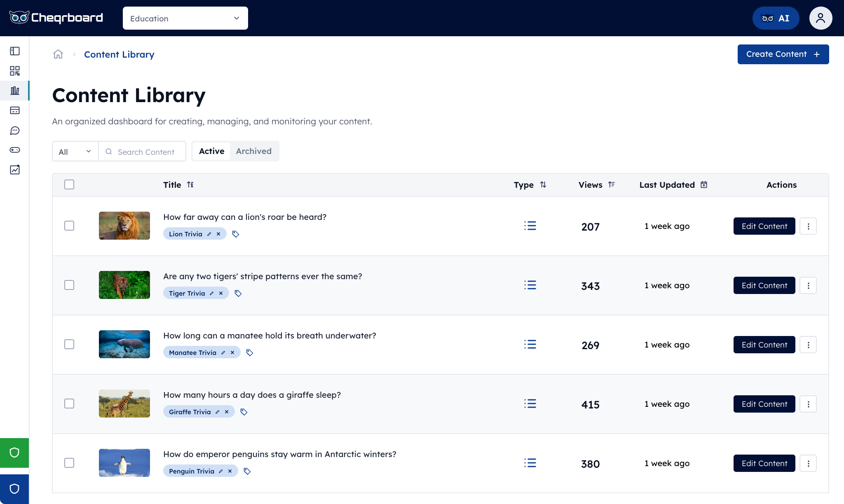This screenshot has width=844, height=504.
Task: Open the AI assistant button
Action: pos(776,18)
